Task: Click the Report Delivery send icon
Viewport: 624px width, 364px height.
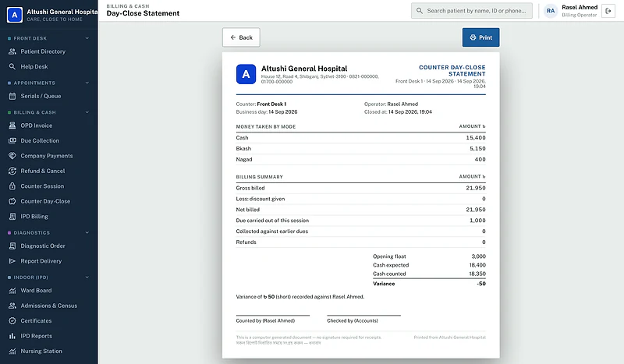Action: [x=12, y=261]
